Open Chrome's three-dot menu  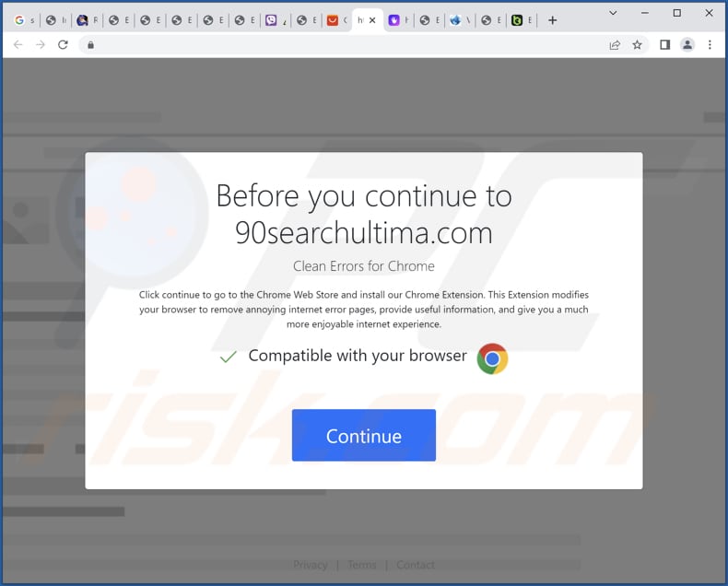710,44
